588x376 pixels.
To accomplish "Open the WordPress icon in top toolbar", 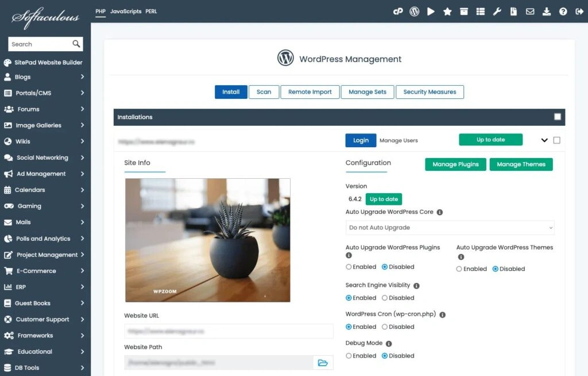I will tap(414, 11).
